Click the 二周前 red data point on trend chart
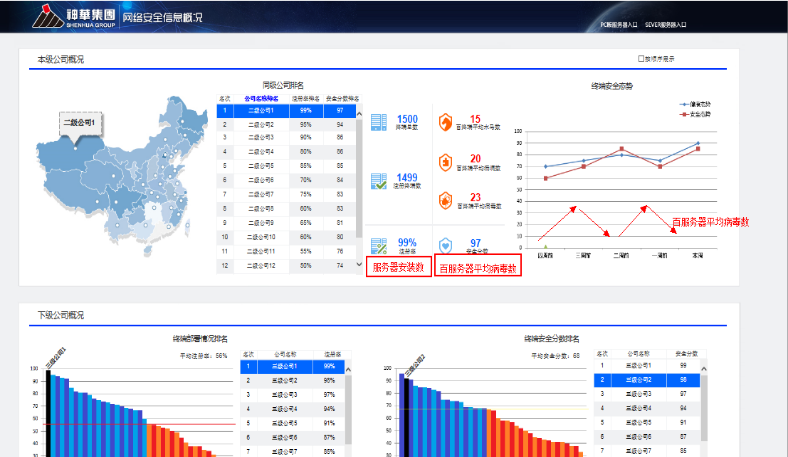Viewport: 788px width, 457px height. 622,149
